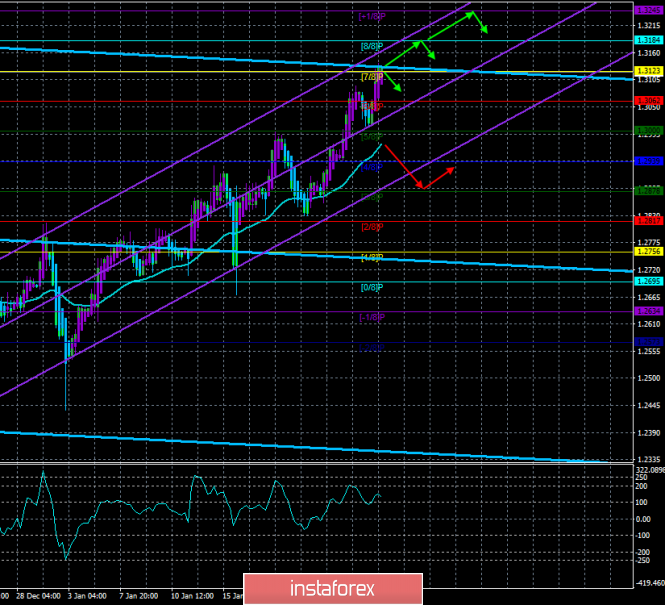This screenshot has width=665, height=605.
Task: Click the [0/8]P Murray level label
Action: point(372,287)
